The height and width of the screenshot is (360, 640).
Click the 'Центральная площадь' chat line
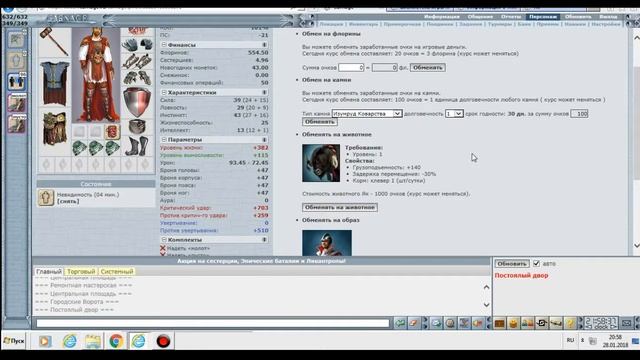tap(83, 293)
